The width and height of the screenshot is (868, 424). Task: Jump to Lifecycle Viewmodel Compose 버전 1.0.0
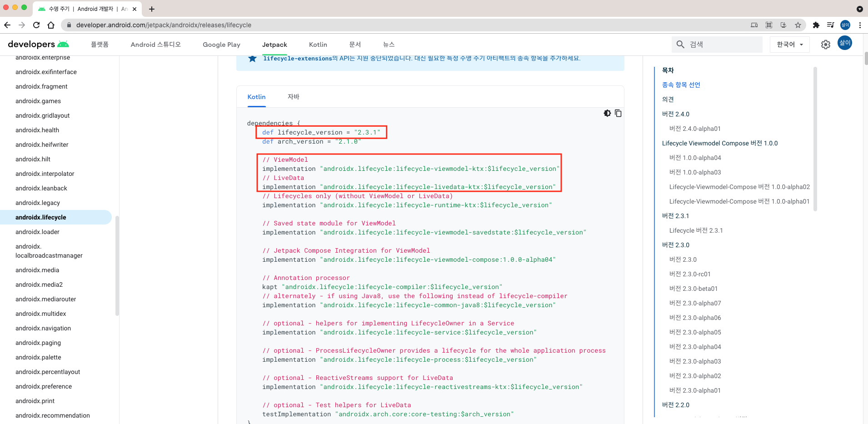point(720,143)
